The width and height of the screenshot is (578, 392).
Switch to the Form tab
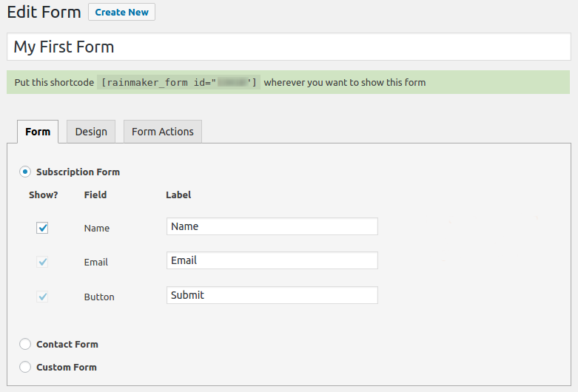pos(38,132)
